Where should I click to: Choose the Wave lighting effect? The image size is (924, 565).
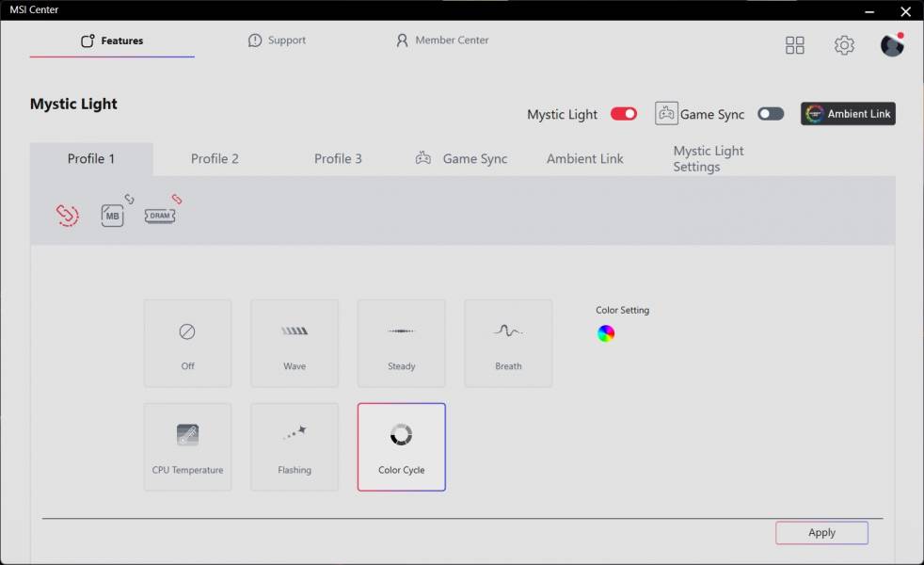click(x=295, y=344)
